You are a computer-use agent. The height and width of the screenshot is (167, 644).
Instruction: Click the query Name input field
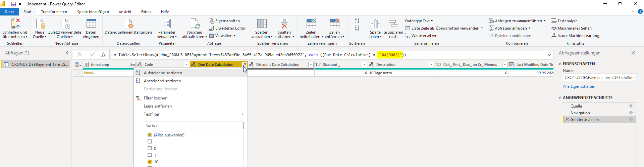[x=599, y=78]
